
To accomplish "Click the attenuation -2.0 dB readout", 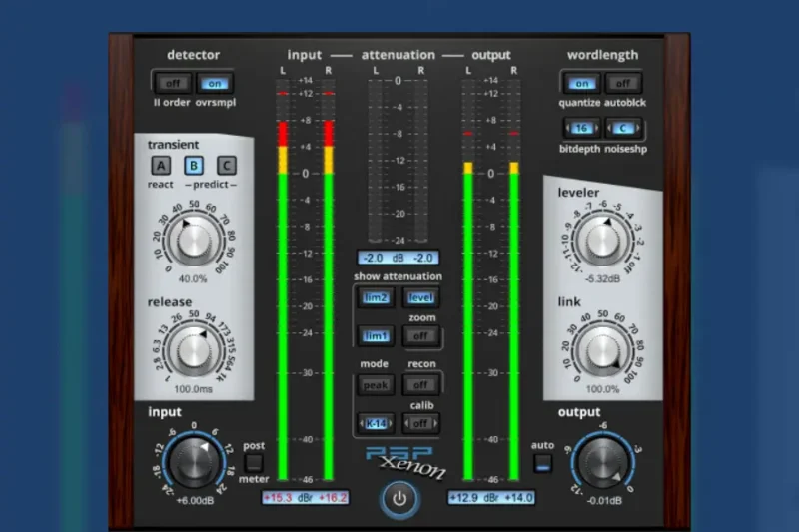I will coord(398,258).
